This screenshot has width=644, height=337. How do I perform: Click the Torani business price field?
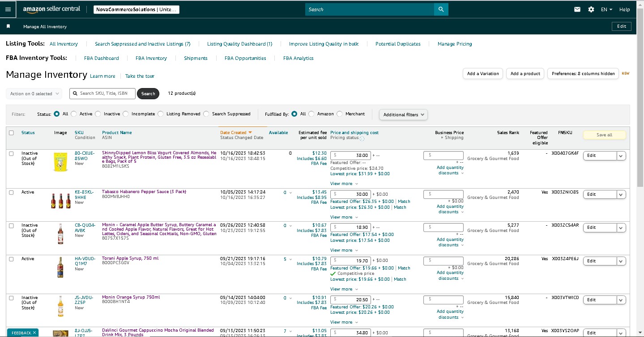tap(443, 261)
